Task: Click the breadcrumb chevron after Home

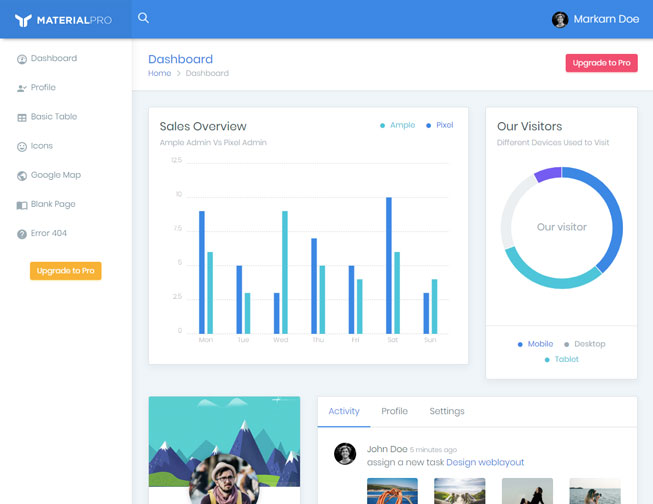Action: point(178,73)
